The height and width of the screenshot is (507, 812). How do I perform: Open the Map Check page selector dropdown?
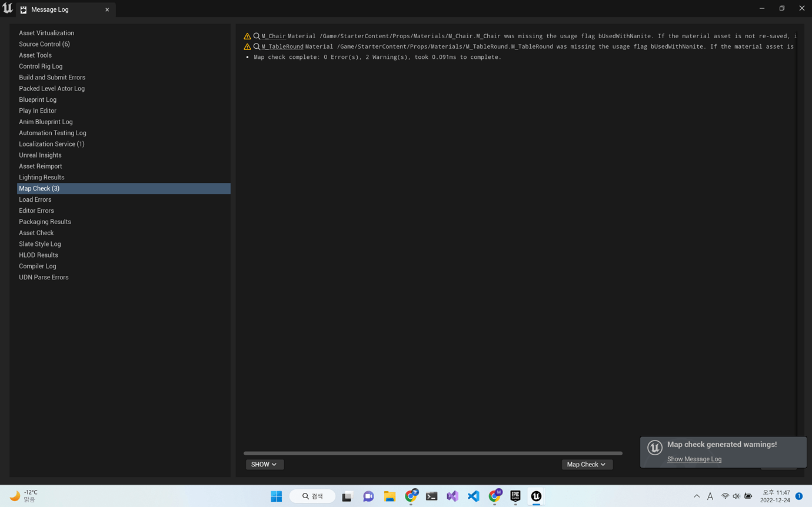pos(586,464)
